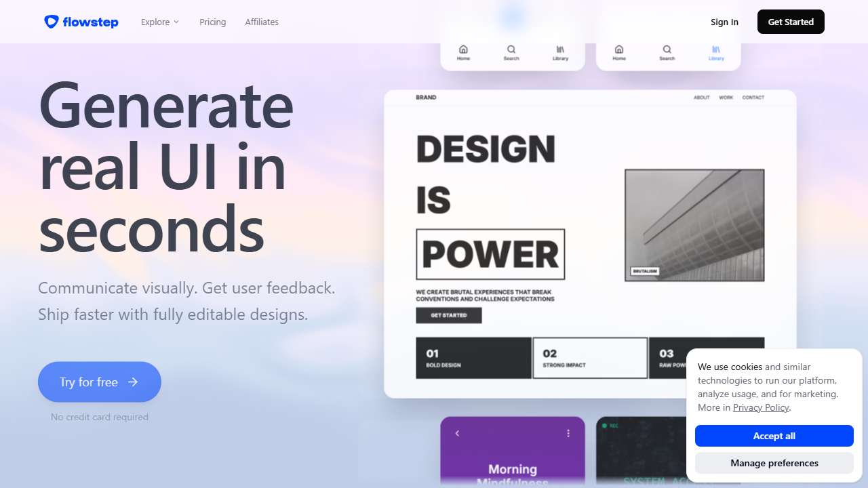Screen dimensions: 868x488
Task: Click the 'Generate real UI in seconds' headline
Action: click(167, 166)
